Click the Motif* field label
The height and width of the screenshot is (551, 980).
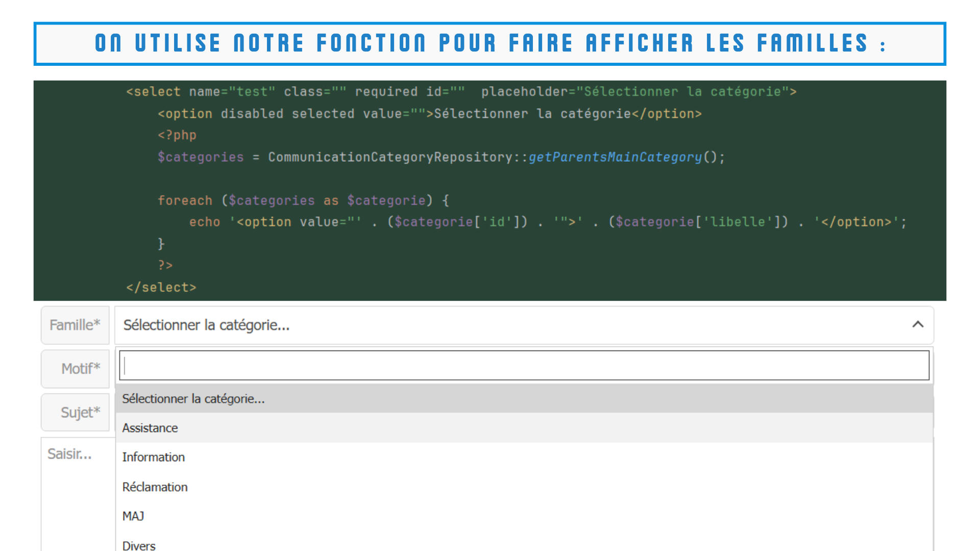[80, 368]
